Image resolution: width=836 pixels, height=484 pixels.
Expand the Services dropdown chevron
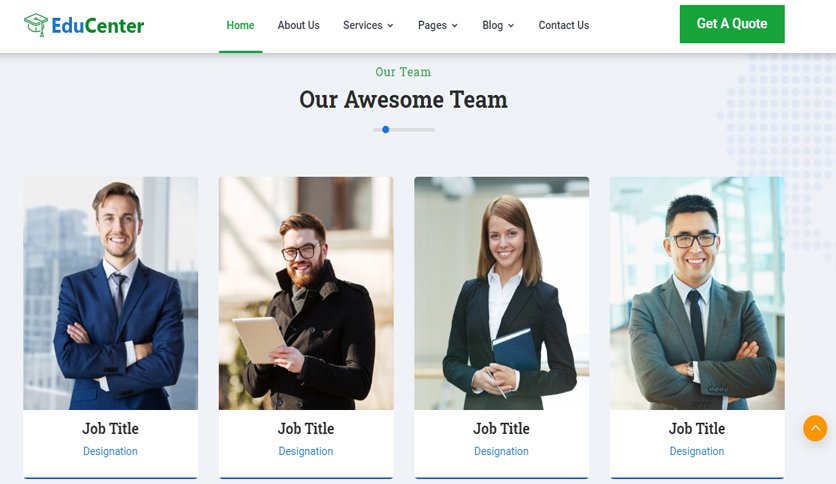click(390, 26)
